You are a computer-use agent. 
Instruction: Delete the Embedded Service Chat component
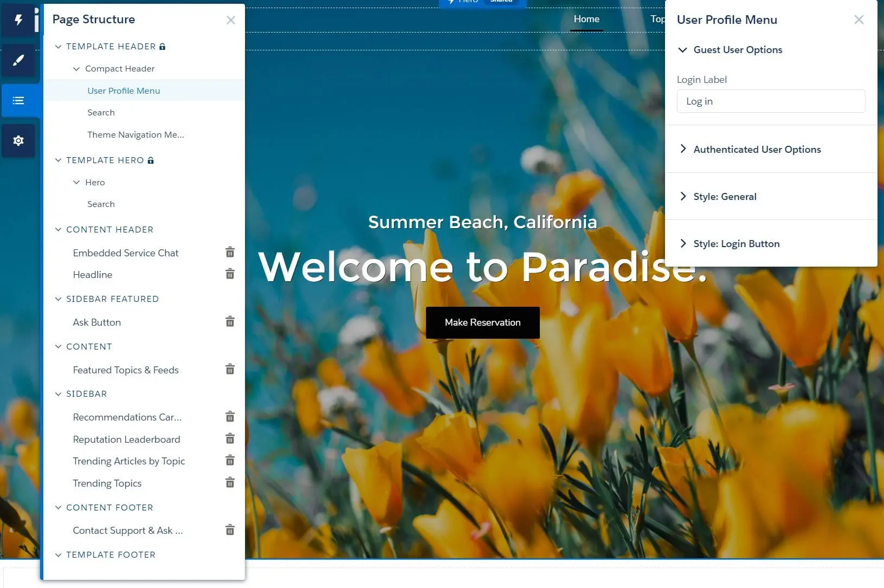tap(230, 252)
